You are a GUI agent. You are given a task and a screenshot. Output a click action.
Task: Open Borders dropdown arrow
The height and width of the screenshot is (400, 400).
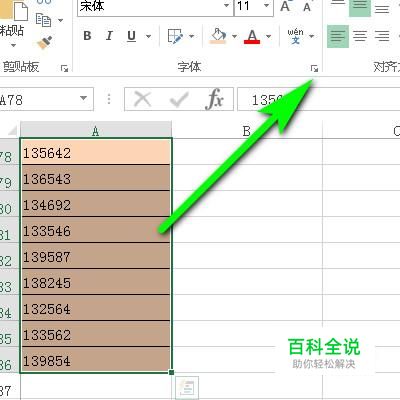(x=191, y=36)
